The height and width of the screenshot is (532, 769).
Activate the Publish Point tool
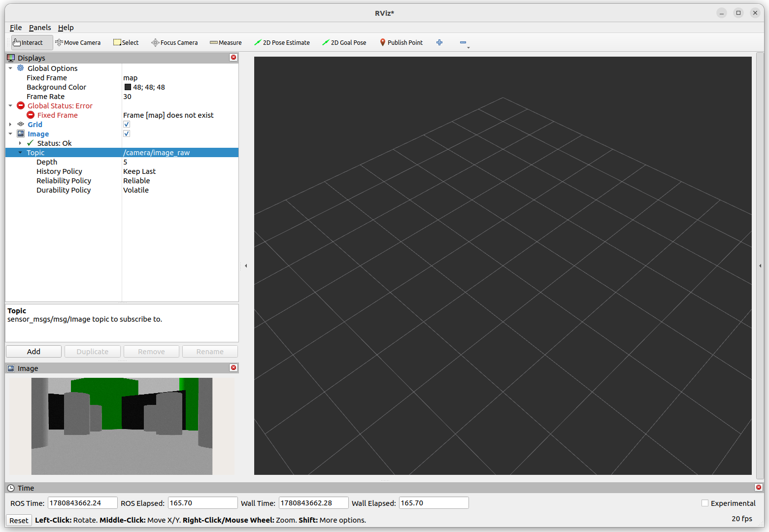click(401, 42)
